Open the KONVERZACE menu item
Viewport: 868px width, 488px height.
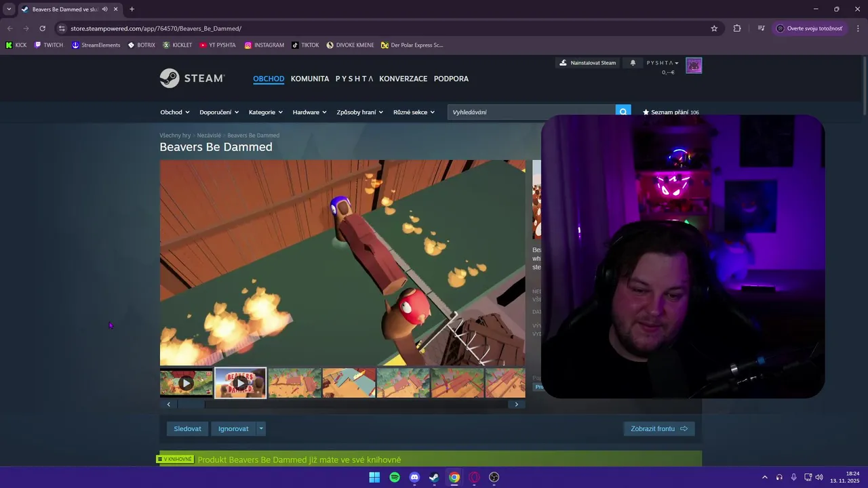pos(403,79)
